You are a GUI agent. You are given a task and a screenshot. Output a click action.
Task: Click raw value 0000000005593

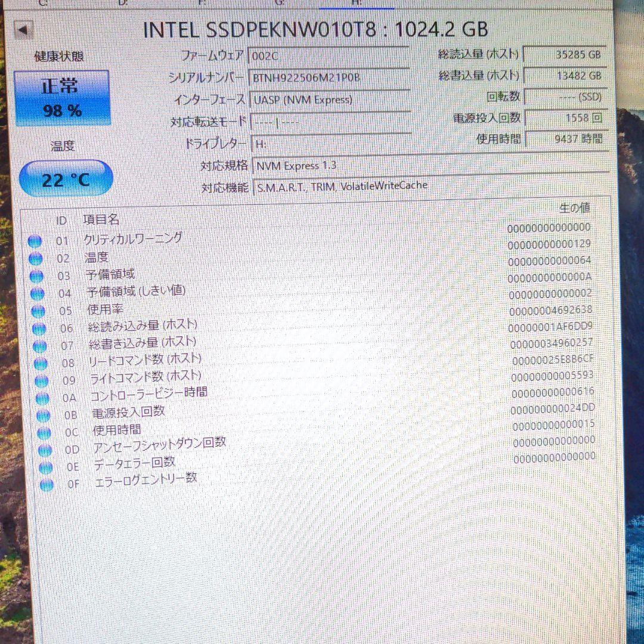[x=552, y=376]
